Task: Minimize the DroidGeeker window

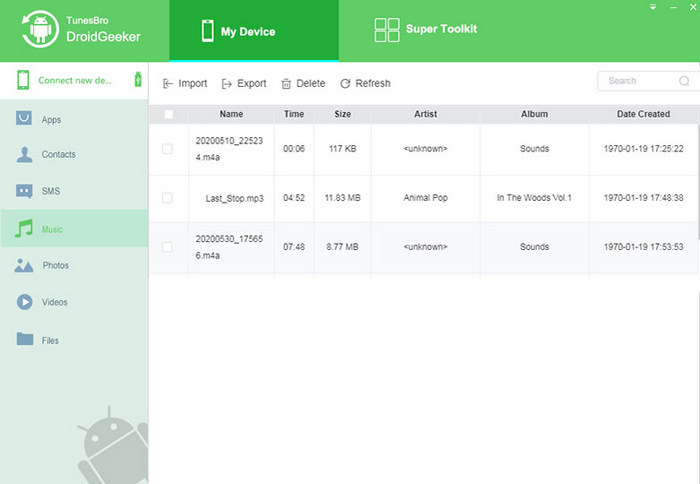Action: 673,8
